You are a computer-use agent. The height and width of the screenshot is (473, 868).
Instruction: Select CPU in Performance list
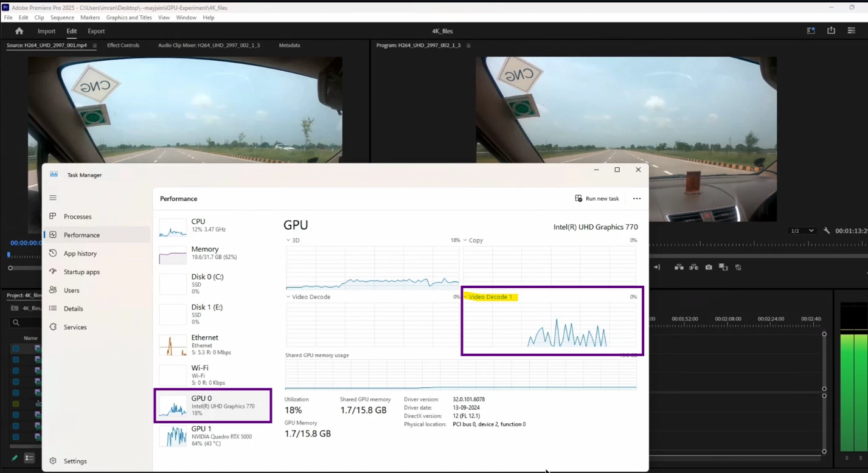point(212,227)
